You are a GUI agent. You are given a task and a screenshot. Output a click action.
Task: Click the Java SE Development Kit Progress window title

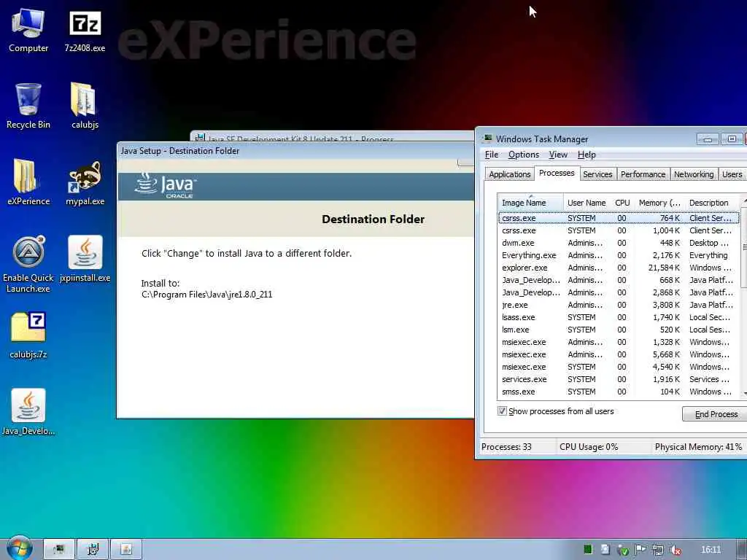(x=301, y=139)
